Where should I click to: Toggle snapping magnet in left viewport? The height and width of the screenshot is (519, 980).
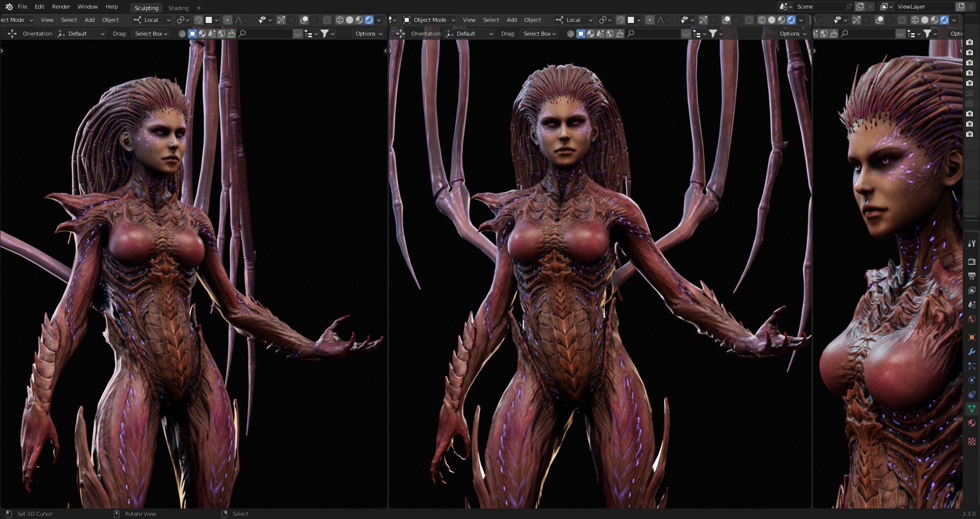click(x=199, y=20)
